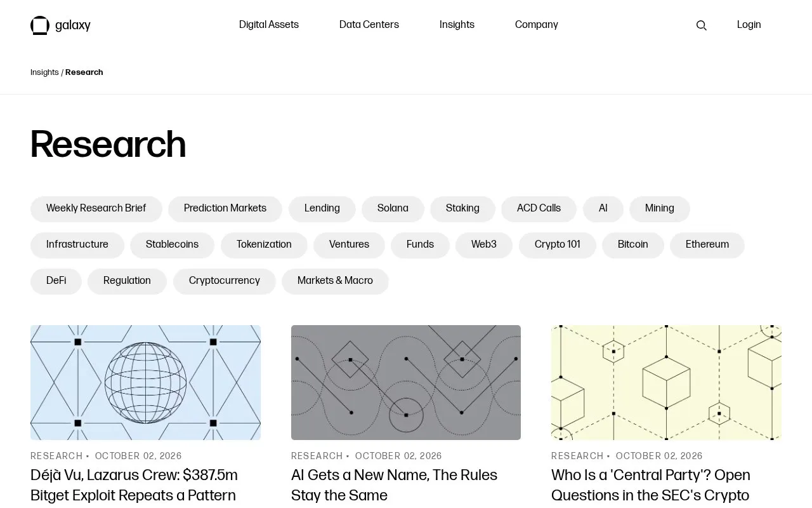Select the Stablecoins tag
The height and width of the screenshot is (508, 812).
pyautogui.click(x=173, y=245)
